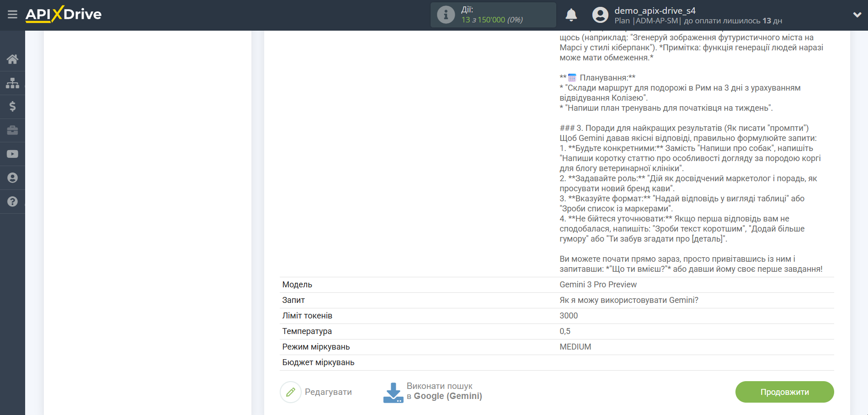Click the Запит row label

293,300
